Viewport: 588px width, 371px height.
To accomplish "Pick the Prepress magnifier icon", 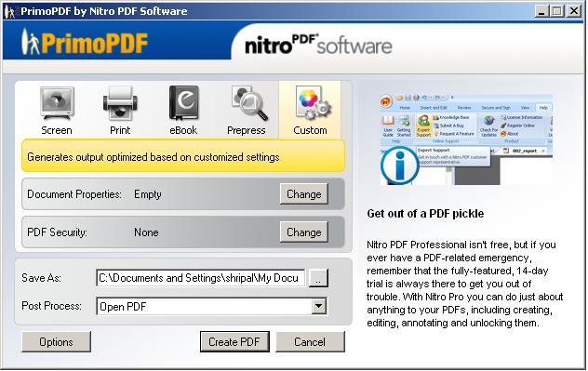I will [x=248, y=103].
